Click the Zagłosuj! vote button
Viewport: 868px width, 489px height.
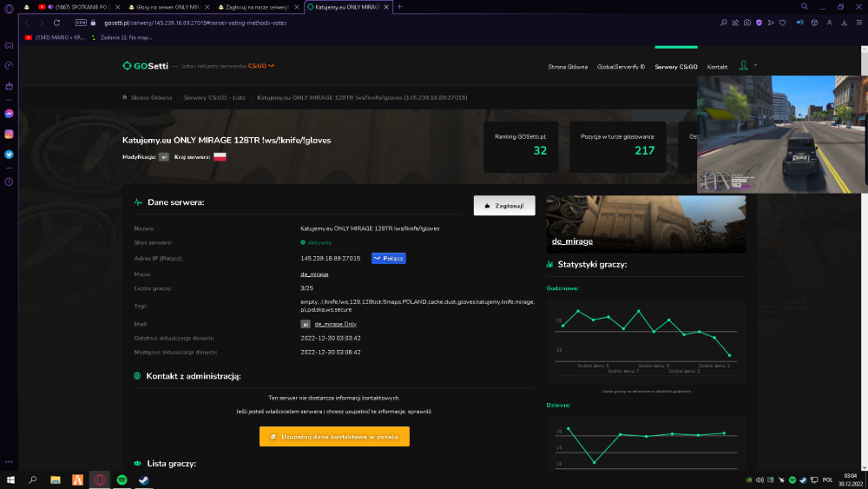coord(504,206)
